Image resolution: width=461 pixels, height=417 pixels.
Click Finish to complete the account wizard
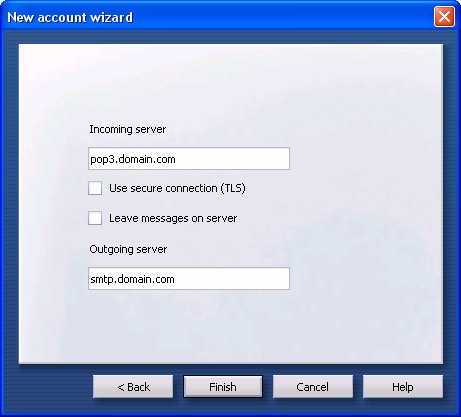coord(223,387)
